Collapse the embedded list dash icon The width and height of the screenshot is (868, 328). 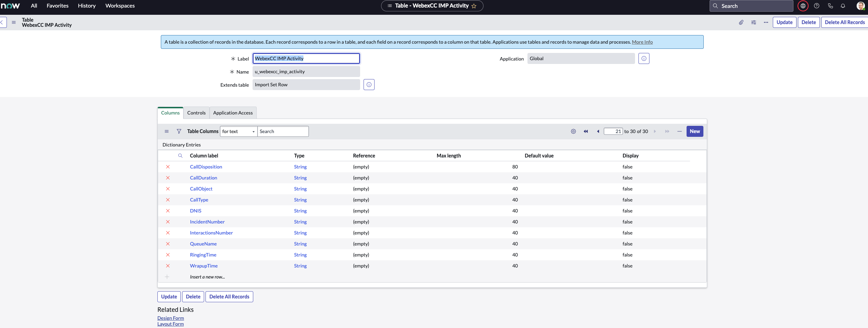click(x=679, y=131)
